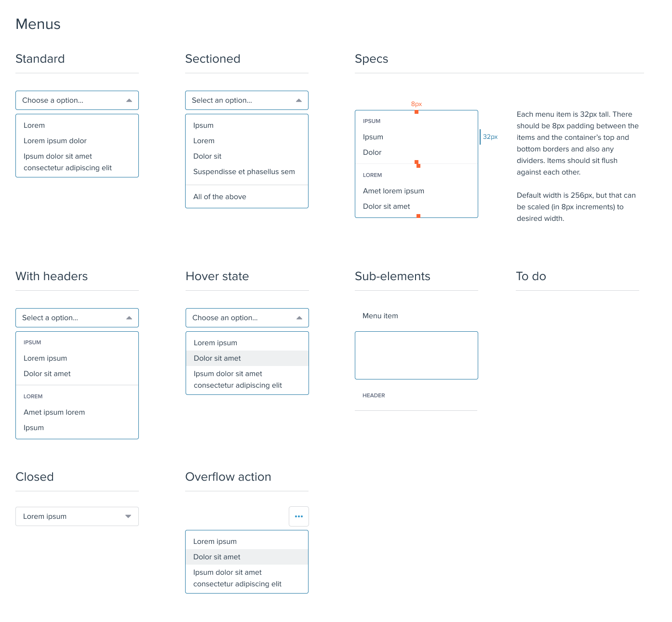Click the empty Sub-elements container box
This screenshot has height=622, width=672.
coord(417,355)
